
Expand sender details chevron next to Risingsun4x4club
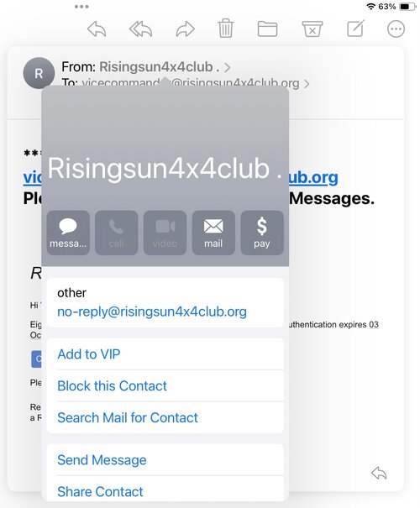(228, 67)
